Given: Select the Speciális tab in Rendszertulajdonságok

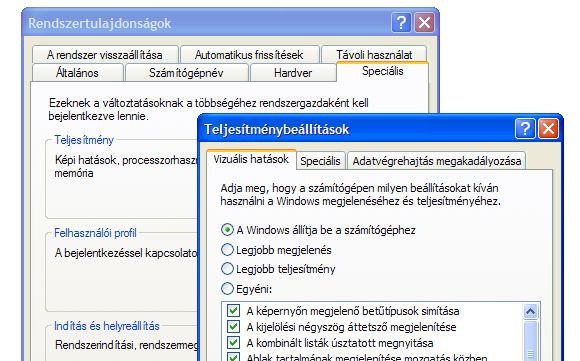Looking at the screenshot, I should (x=382, y=71).
